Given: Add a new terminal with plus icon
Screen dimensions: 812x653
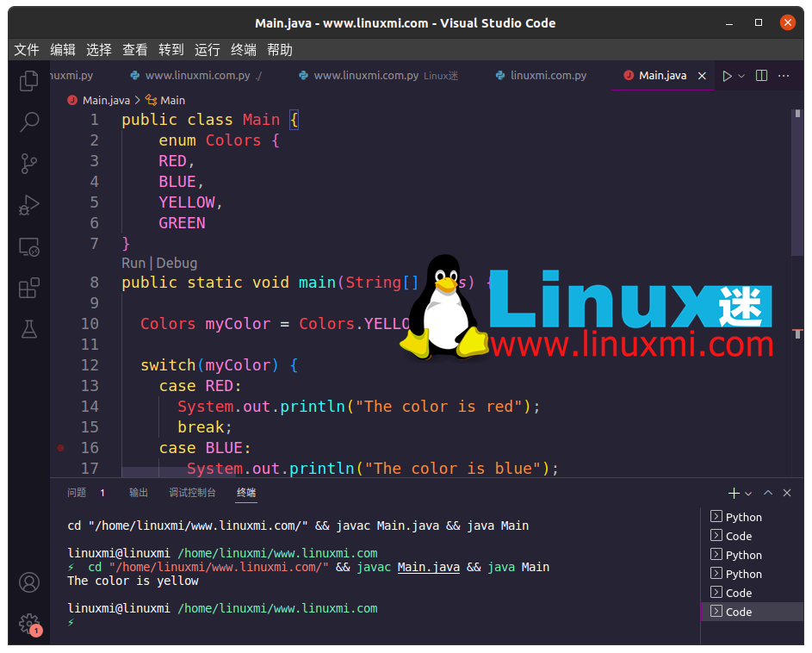Looking at the screenshot, I should [734, 494].
